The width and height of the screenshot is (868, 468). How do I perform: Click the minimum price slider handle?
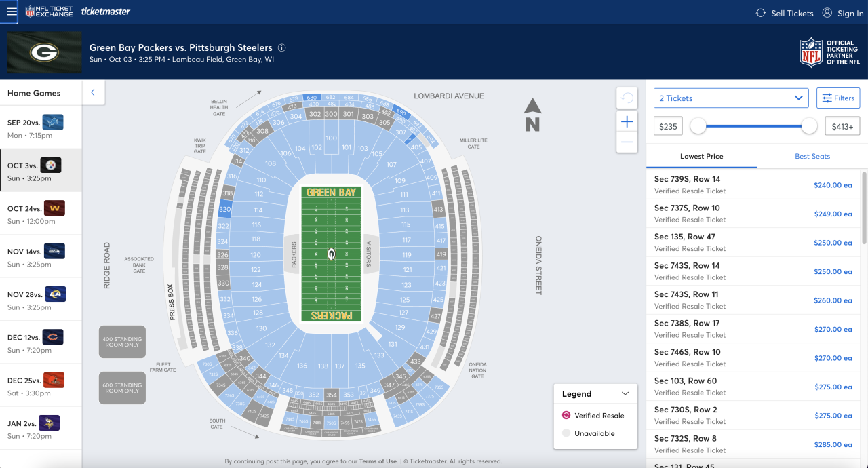(698, 125)
